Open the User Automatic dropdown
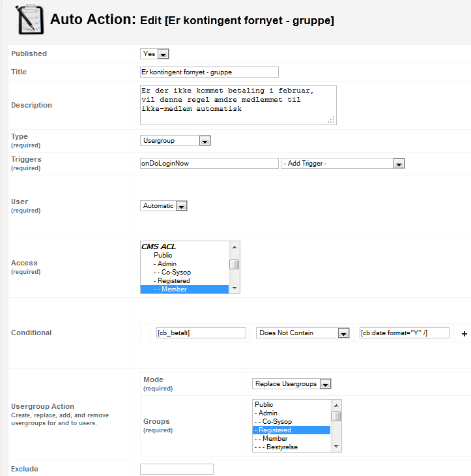The width and height of the screenshot is (471, 476). pyautogui.click(x=164, y=206)
